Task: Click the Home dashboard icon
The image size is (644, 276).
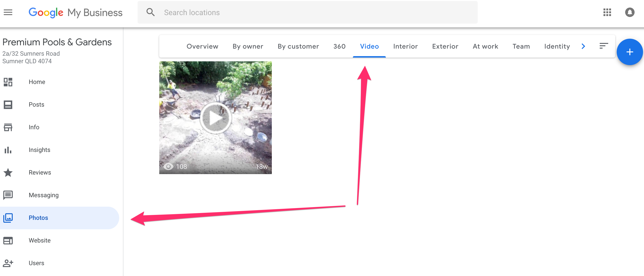Action: click(8, 82)
